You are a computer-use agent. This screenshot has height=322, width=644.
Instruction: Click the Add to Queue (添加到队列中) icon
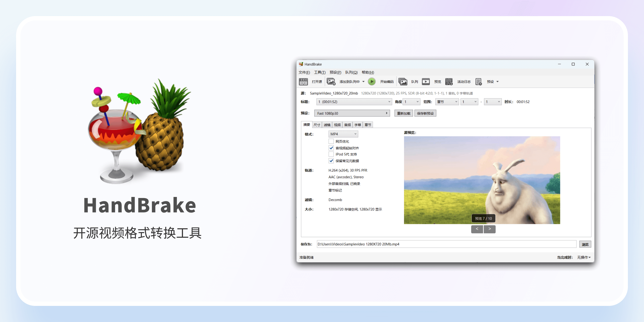331,82
